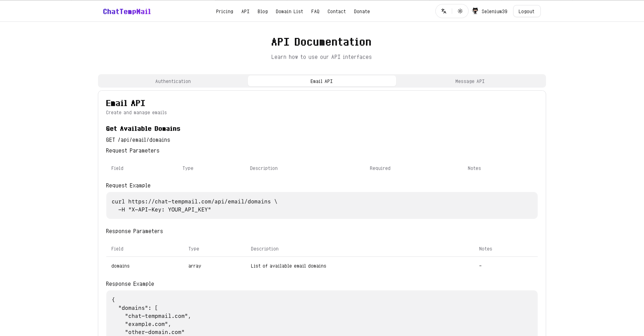644x336 pixels.
Task: Open the Domain List link
Action: (289, 11)
